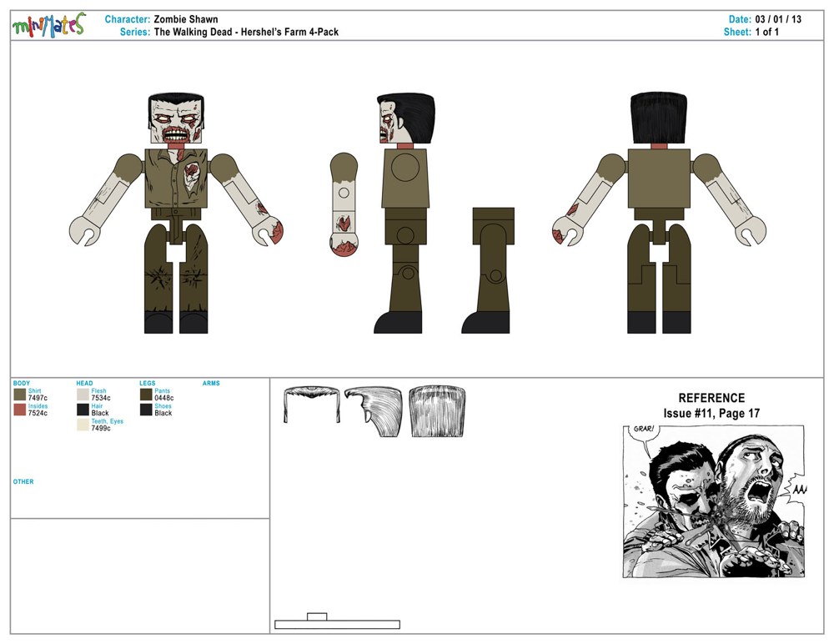Click the front view zombie figure
The image size is (834, 644).
point(176,214)
